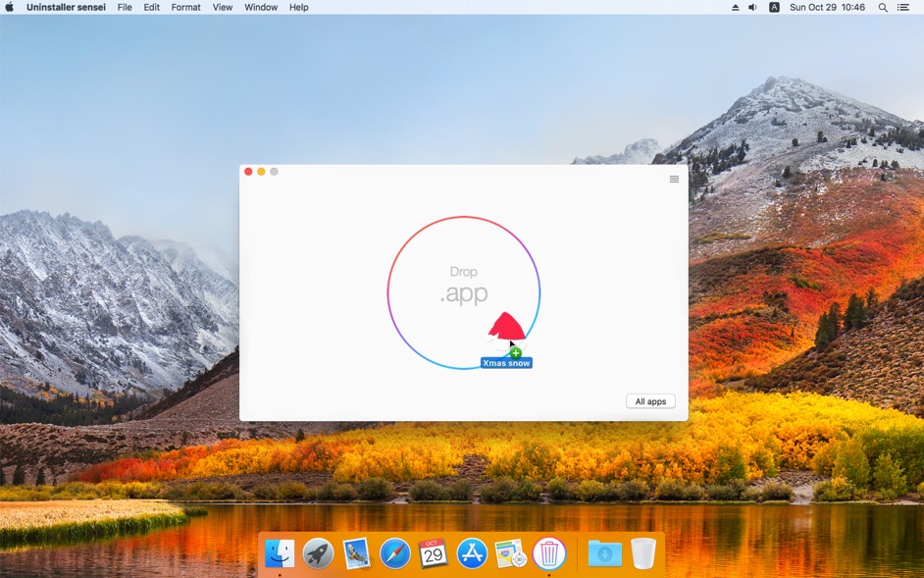Open the Window menu
924x578 pixels.
point(261,7)
